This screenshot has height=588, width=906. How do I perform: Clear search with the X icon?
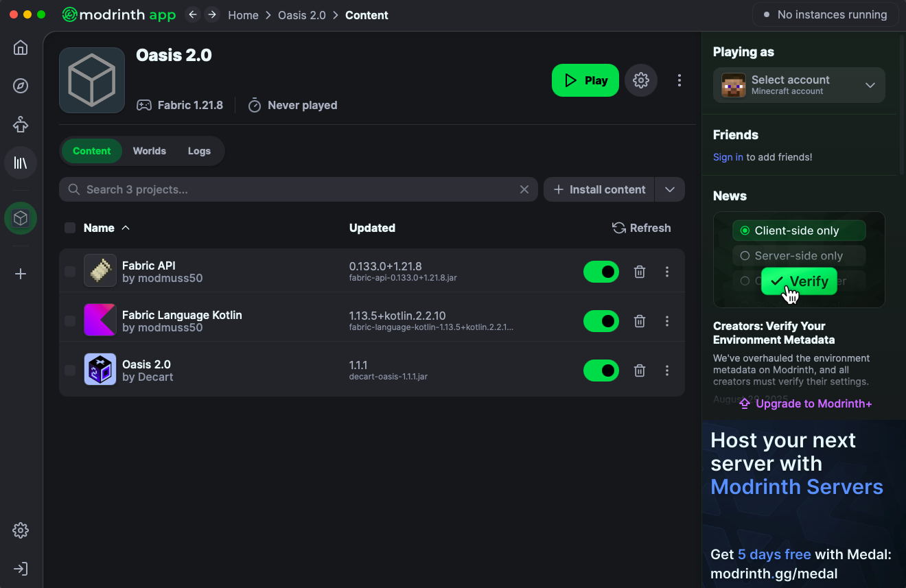coord(524,189)
